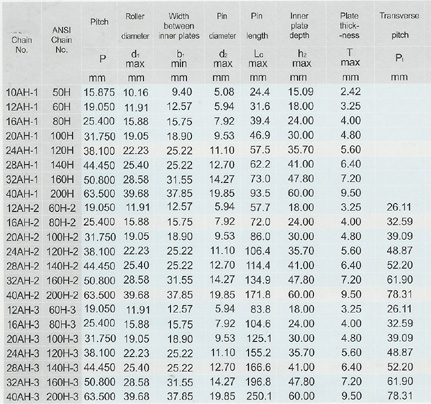The width and height of the screenshot is (431, 404).
Task: Click the Transverse pitch column header
Action: tap(399, 25)
